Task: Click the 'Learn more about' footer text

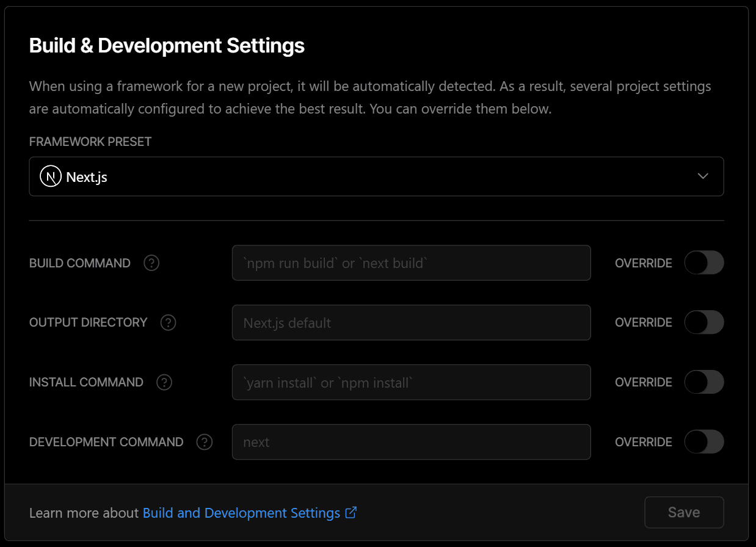Action: [x=84, y=513]
